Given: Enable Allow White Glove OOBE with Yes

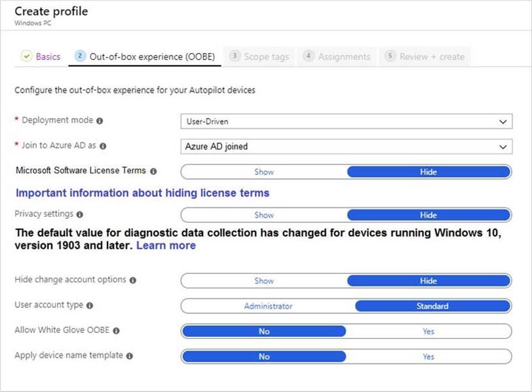Looking at the screenshot, I should pyautogui.click(x=428, y=331).
